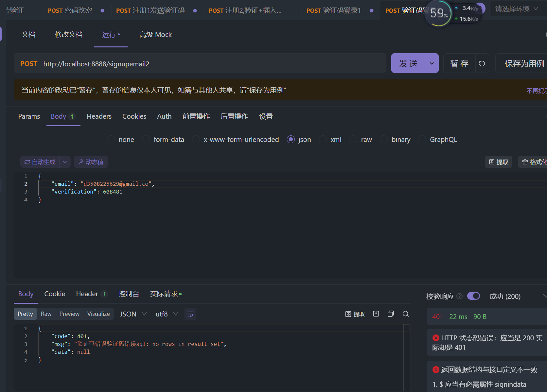Open the response Header tab
Viewport: 547px width, 392px height.
(91, 294)
